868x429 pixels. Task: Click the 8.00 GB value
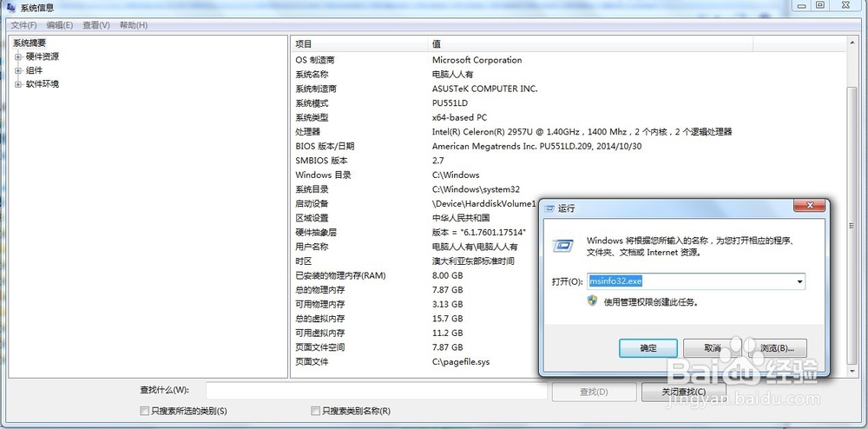coord(447,275)
